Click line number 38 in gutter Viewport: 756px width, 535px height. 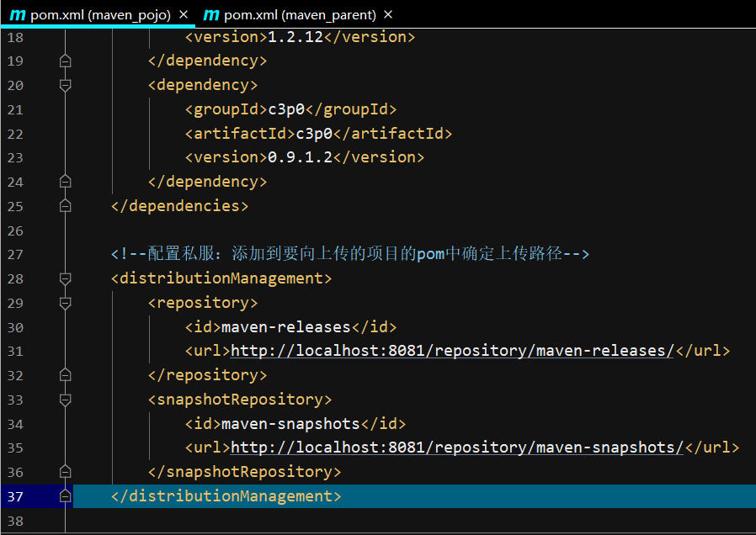[x=15, y=521]
